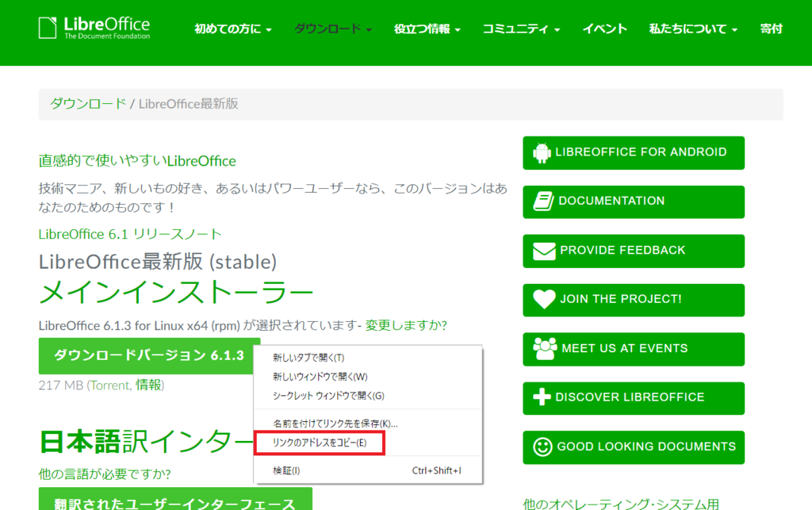812x510 pixels.
Task: Click the Documentation book icon
Action: tap(543, 201)
